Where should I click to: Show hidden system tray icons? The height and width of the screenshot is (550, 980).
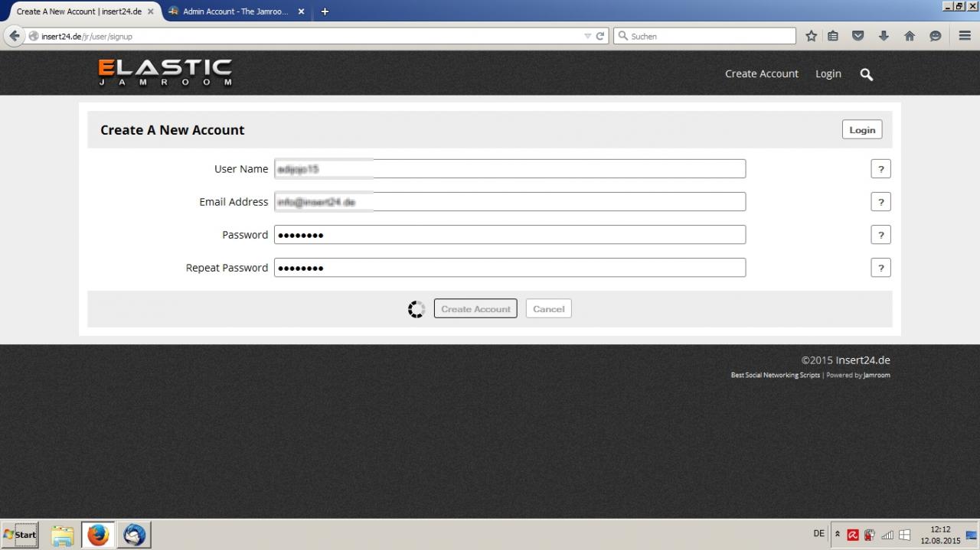[x=838, y=534]
